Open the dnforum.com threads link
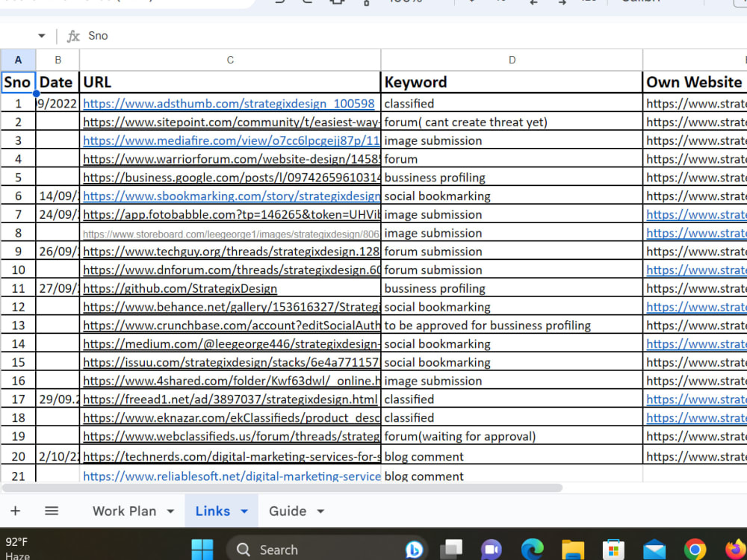 [x=231, y=270]
